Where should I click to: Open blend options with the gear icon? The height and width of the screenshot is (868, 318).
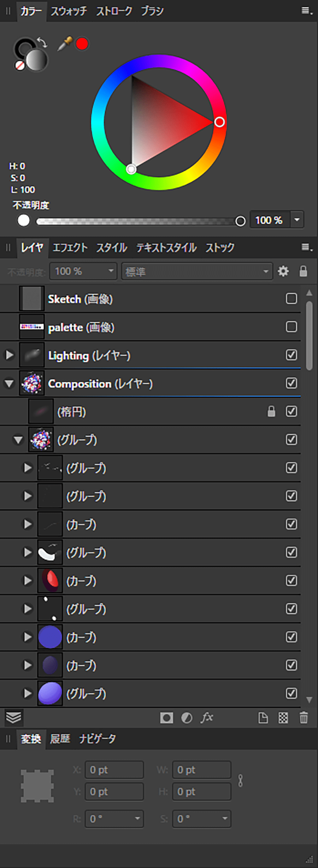point(283,271)
